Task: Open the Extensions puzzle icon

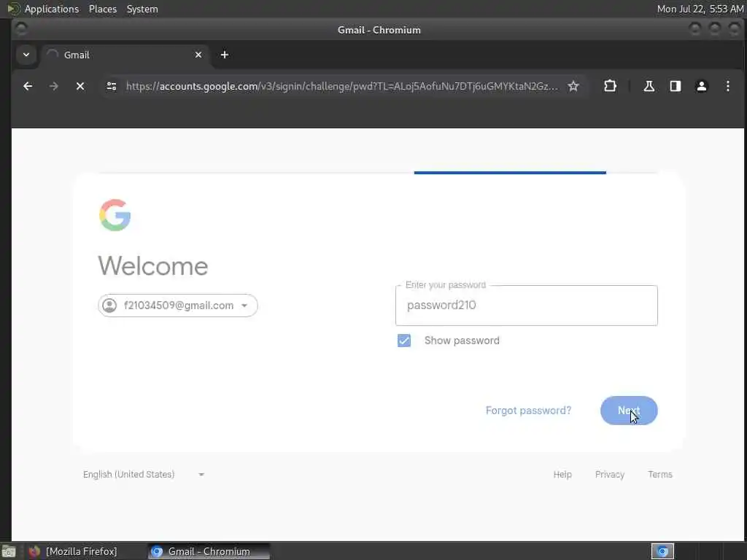Action: click(611, 86)
